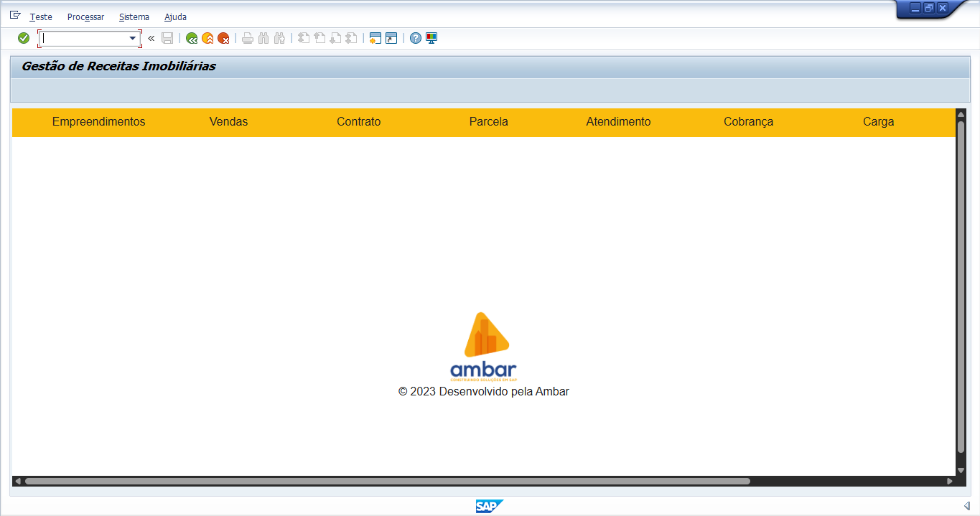Open the window system menu icon

click(x=15, y=15)
